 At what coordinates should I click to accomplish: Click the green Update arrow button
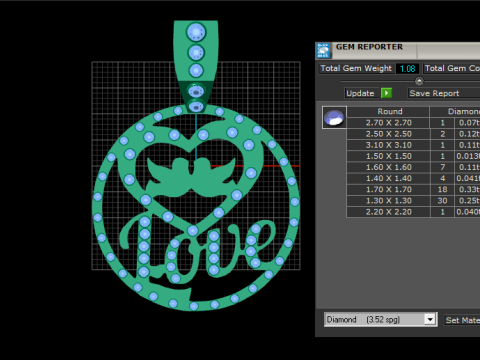pos(386,93)
